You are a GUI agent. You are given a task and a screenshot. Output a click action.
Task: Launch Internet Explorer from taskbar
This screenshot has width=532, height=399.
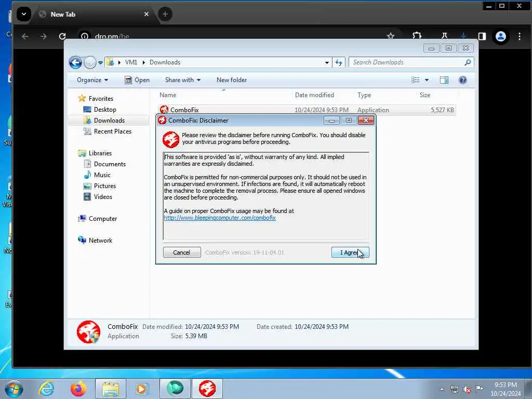(x=46, y=389)
